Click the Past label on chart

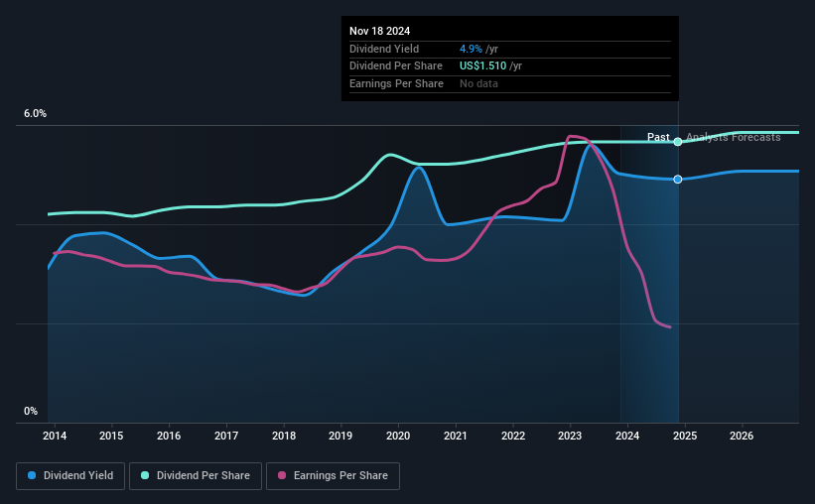click(x=658, y=137)
